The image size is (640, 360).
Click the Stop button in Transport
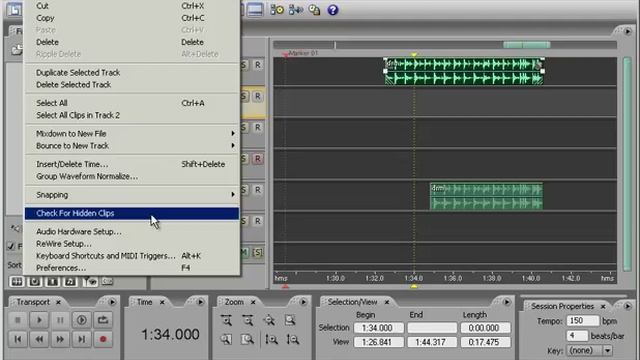pos(18,320)
